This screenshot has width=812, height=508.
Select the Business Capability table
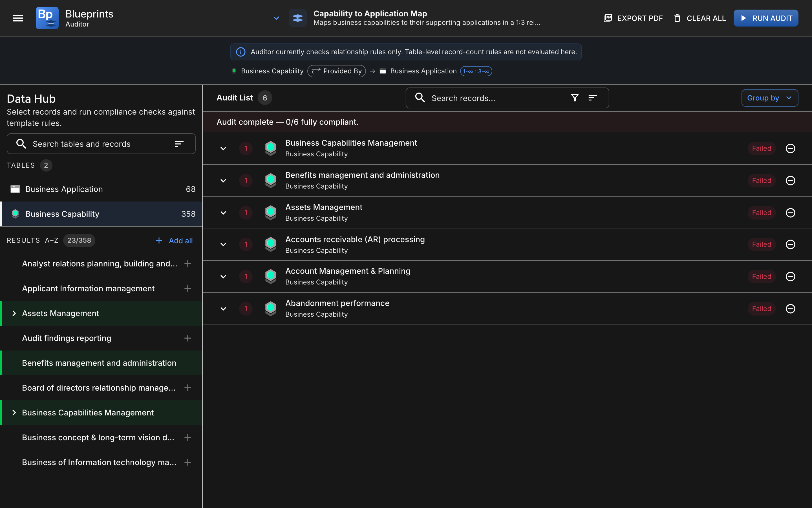pyautogui.click(x=101, y=214)
